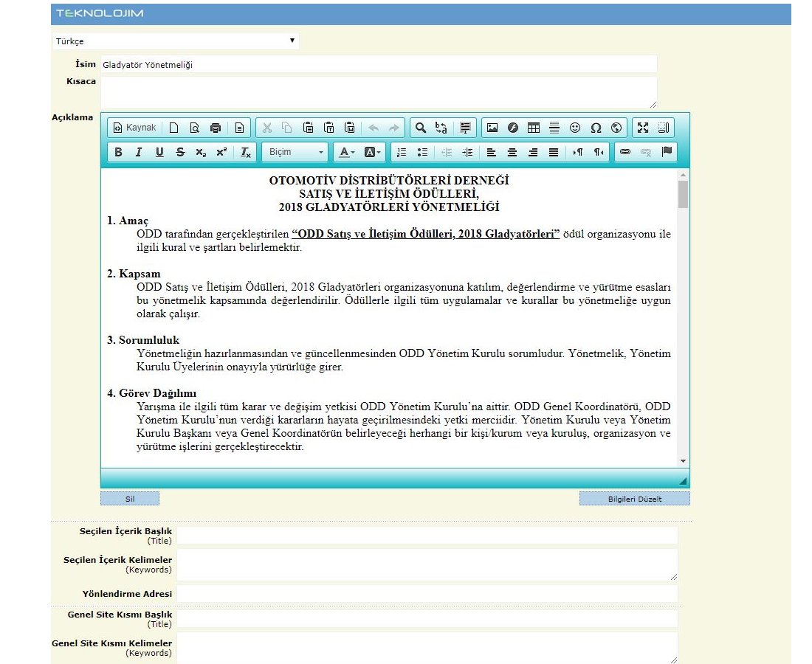
Task: Toggle the bulleted list button
Action: point(422,152)
